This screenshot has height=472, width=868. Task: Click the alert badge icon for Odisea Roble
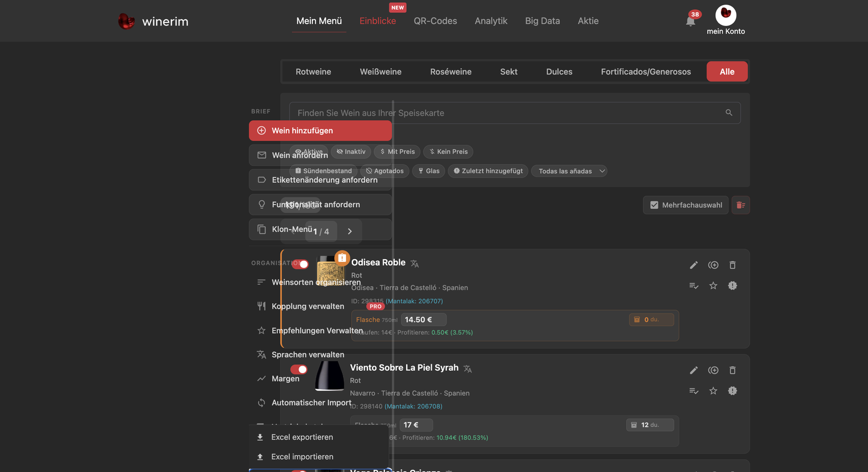(733, 286)
